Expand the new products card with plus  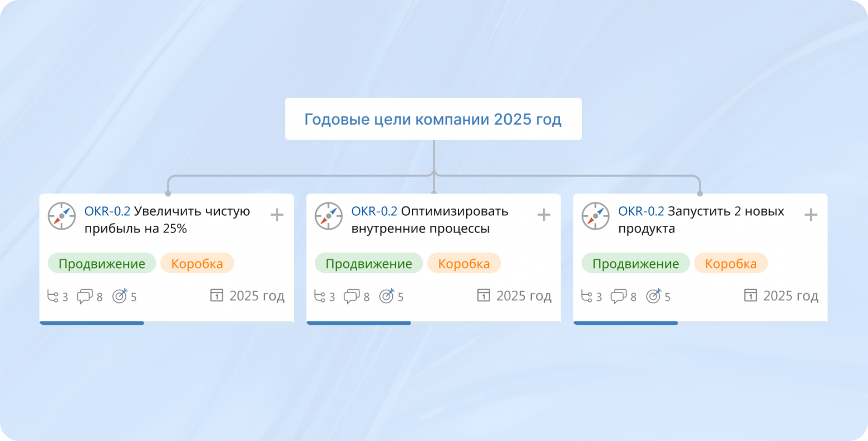[811, 214]
